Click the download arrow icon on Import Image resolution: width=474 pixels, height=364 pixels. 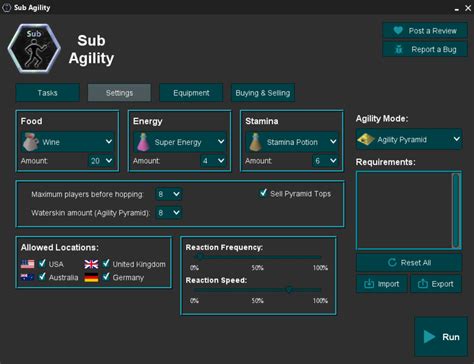pyautogui.click(x=369, y=284)
